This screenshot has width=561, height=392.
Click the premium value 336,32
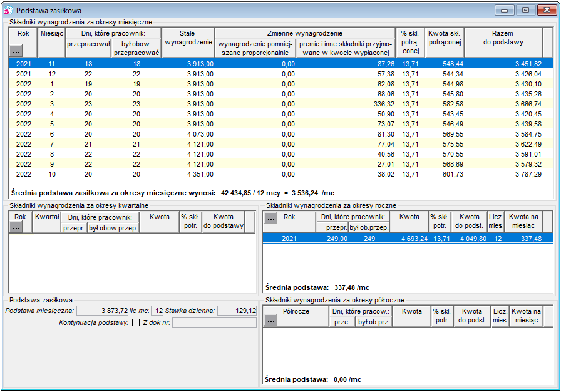[384, 104]
